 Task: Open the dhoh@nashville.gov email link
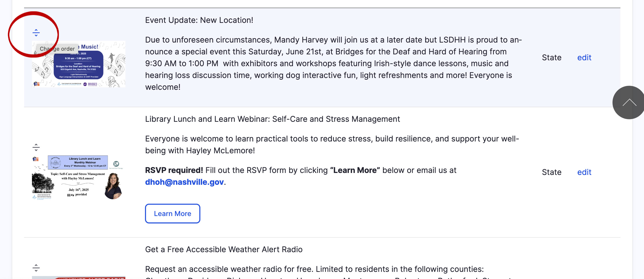[184, 182]
